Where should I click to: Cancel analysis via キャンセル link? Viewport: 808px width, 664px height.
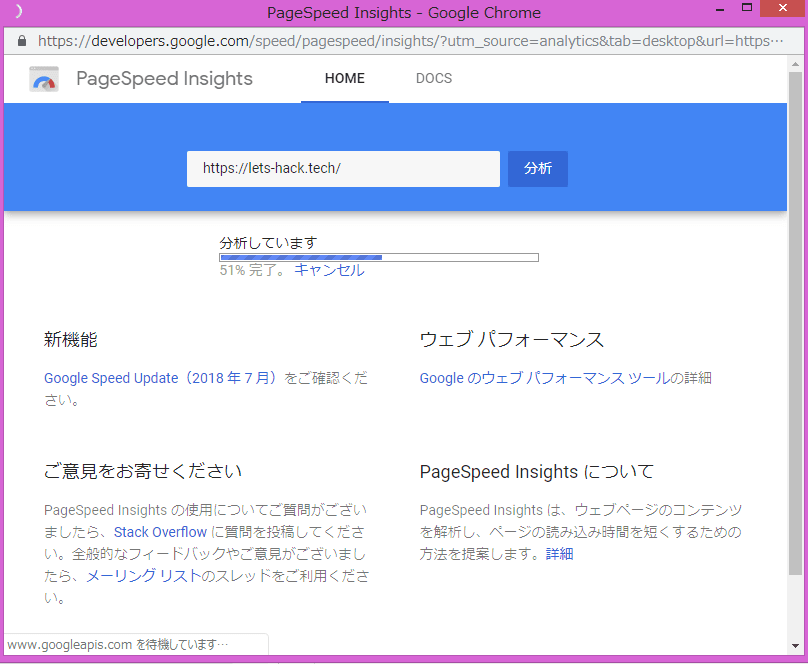(329, 270)
